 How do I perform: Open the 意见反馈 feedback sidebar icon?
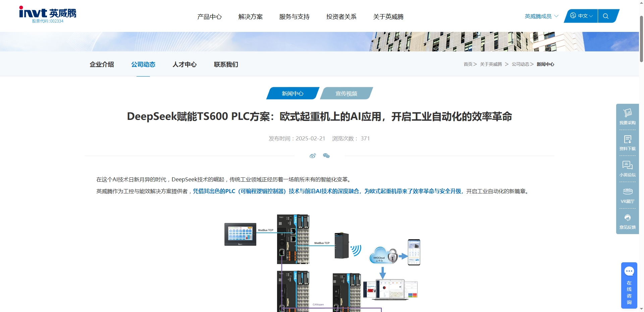pyautogui.click(x=627, y=222)
